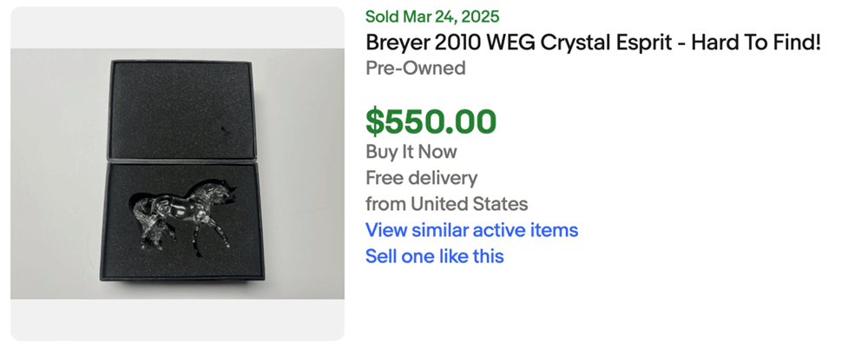Click the Sell one like this link

pos(434,256)
